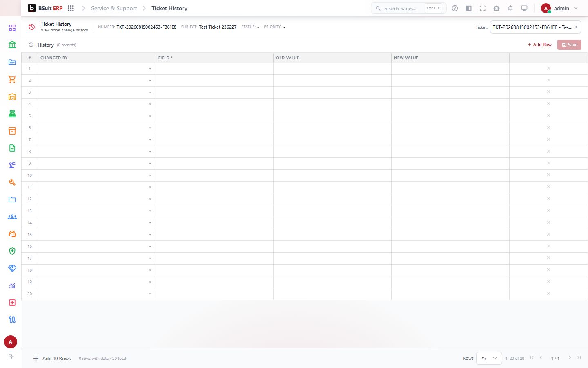Click the New Value cell in row 6
The width and height of the screenshot is (588, 368).
[450, 128]
